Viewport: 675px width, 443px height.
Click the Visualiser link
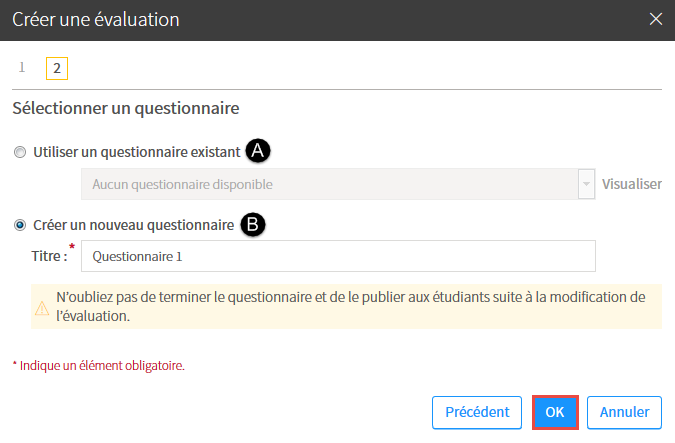coord(632,184)
